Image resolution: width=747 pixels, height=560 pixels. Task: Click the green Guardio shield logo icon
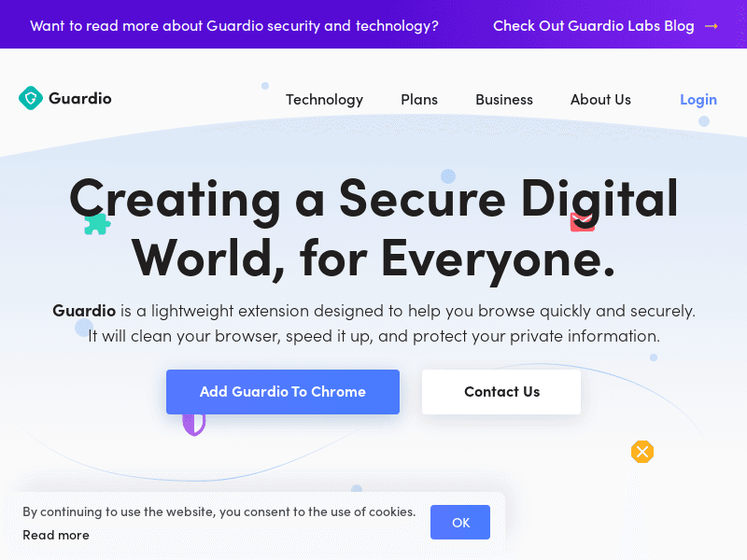point(31,98)
